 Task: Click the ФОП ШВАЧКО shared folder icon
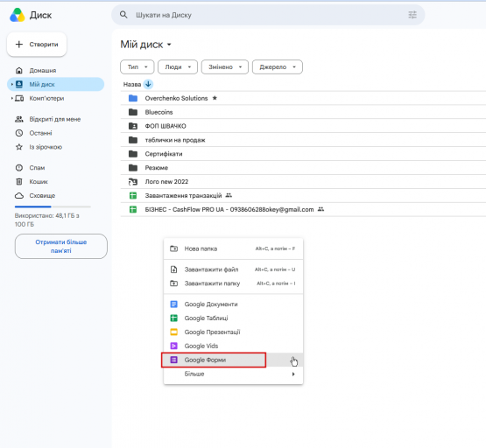[133, 126]
